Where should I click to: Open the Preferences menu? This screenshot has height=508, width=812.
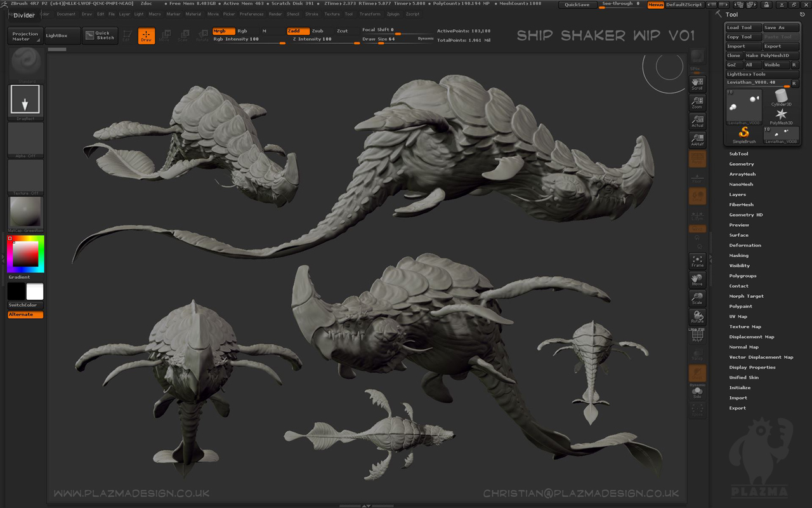click(x=251, y=14)
